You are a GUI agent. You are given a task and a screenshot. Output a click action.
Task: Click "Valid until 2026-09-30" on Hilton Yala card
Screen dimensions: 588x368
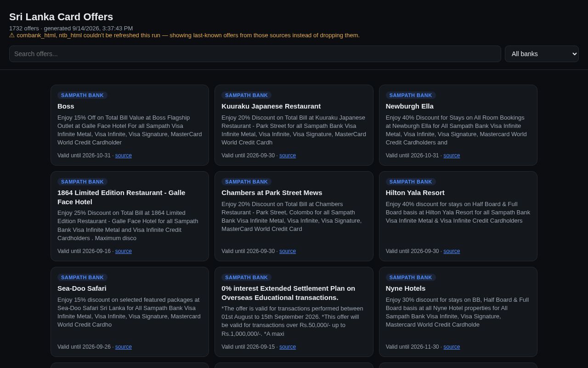point(413,251)
